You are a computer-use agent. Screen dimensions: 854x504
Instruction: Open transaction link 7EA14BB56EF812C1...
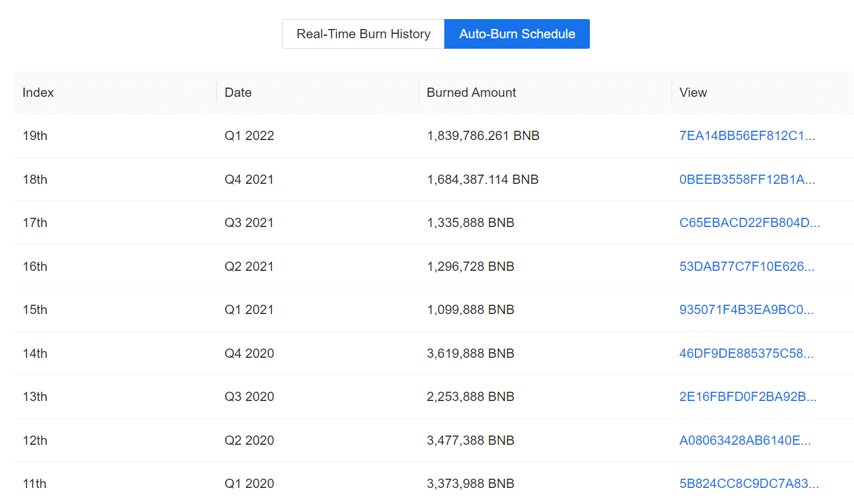coord(747,136)
